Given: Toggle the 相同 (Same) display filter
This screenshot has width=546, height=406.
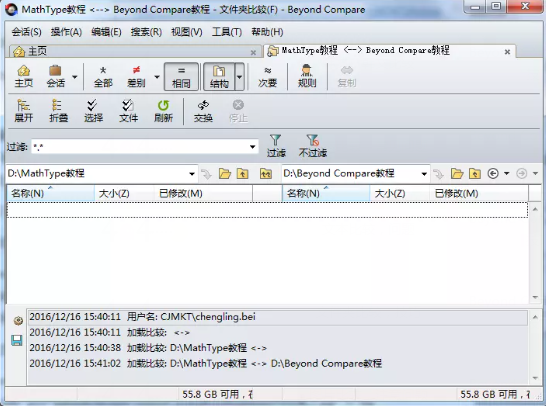Looking at the screenshot, I should tap(181, 77).
